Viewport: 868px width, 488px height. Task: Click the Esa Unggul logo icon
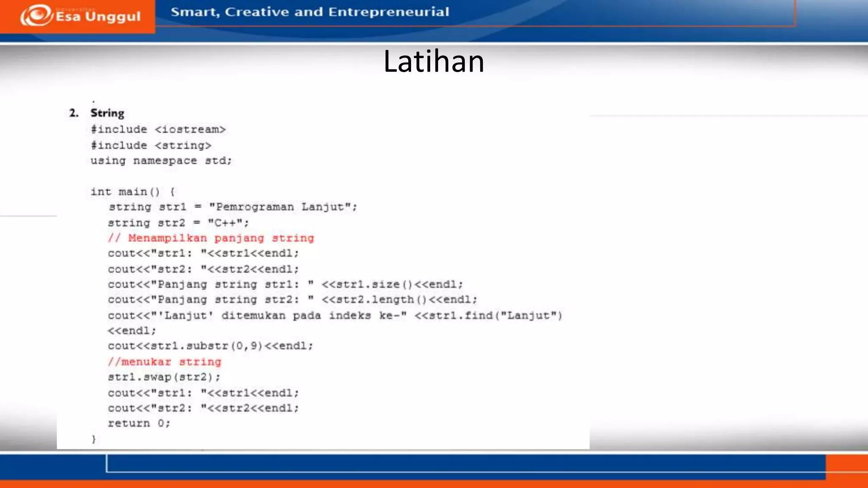36,16
